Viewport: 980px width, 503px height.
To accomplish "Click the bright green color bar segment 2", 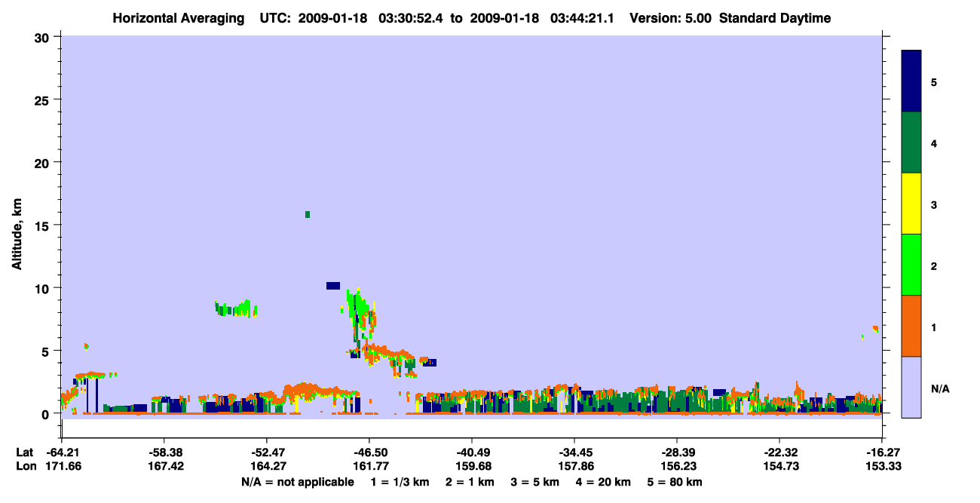I will 911,265.
